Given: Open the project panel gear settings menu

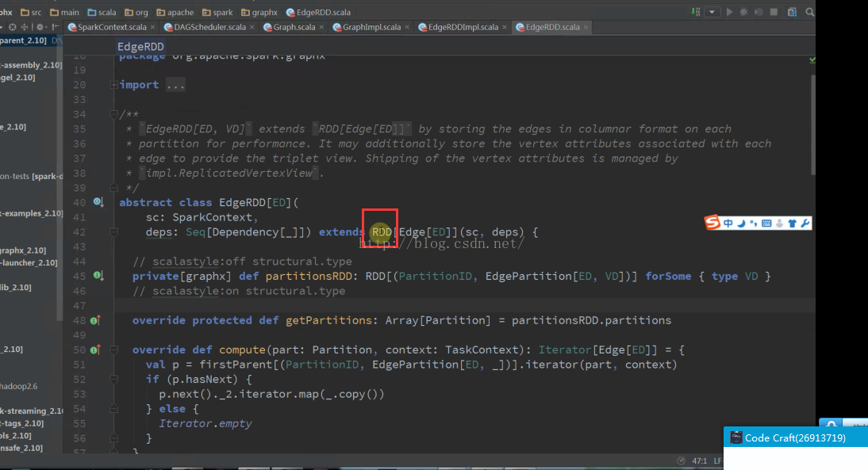Looking at the screenshot, I should (40, 26).
